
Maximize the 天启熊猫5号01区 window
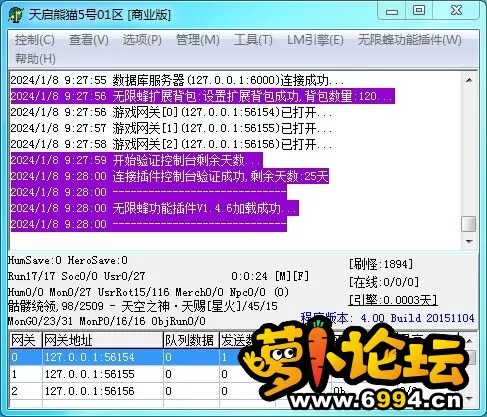point(419,11)
